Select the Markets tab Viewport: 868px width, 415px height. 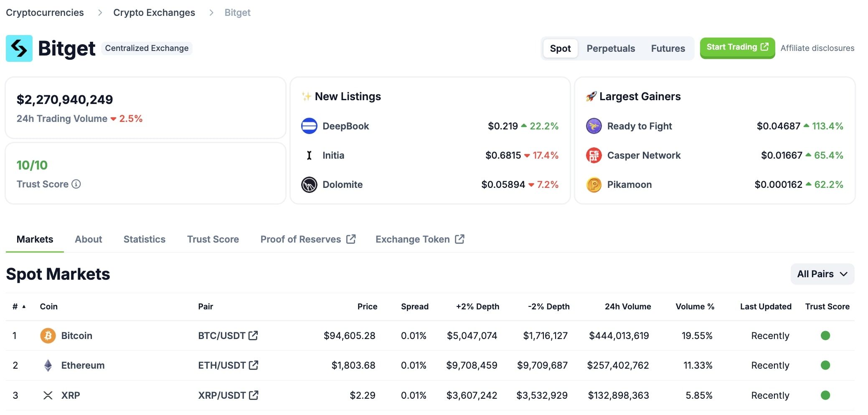coord(35,239)
